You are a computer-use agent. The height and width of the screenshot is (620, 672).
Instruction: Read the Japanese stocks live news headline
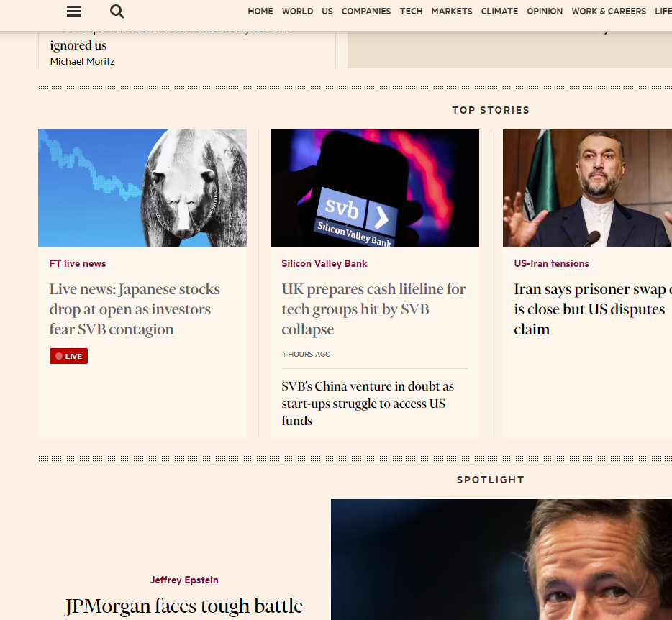[135, 309]
